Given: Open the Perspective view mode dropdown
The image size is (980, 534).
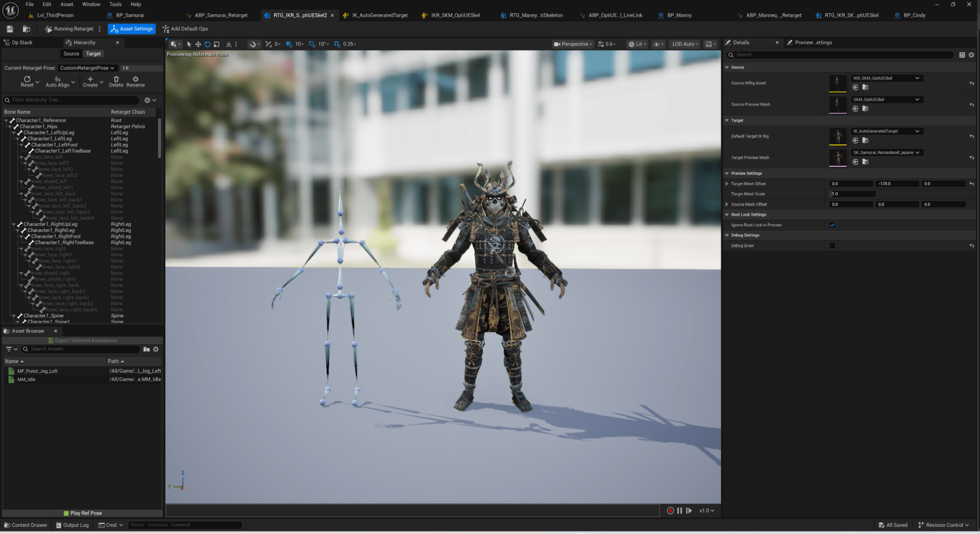Looking at the screenshot, I should pos(573,44).
